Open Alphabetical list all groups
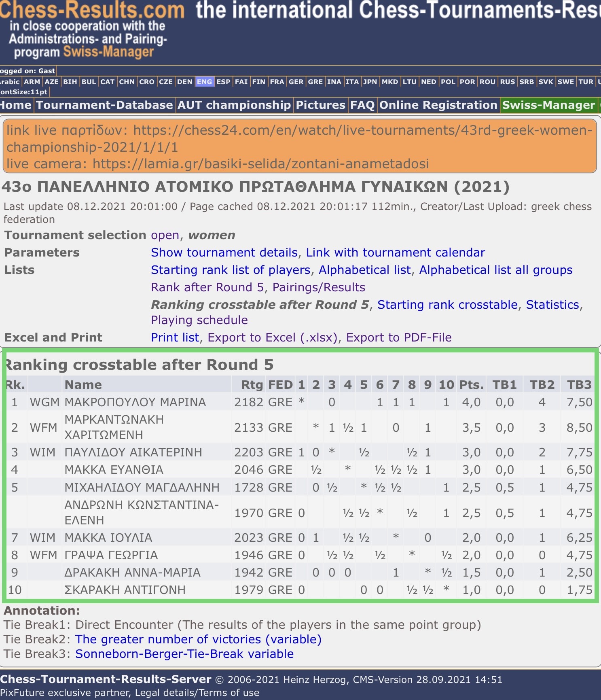 (496, 270)
